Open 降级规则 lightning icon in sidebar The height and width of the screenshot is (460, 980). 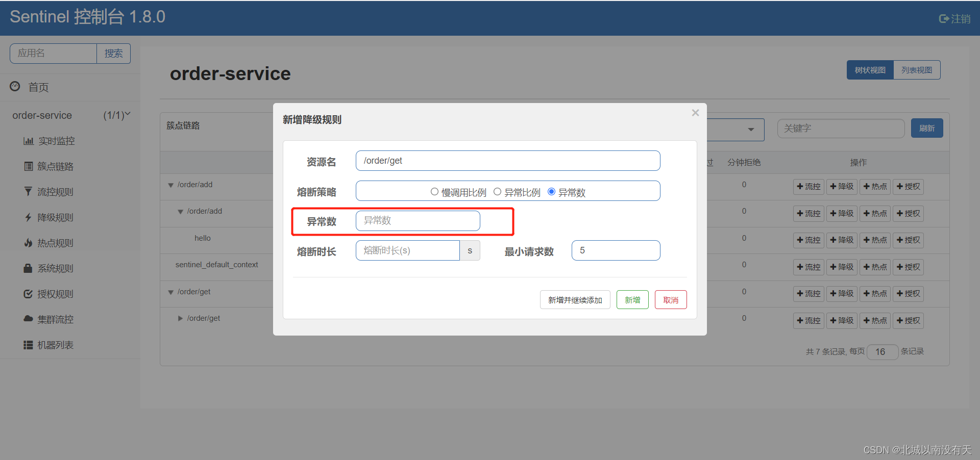pos(28,217)
